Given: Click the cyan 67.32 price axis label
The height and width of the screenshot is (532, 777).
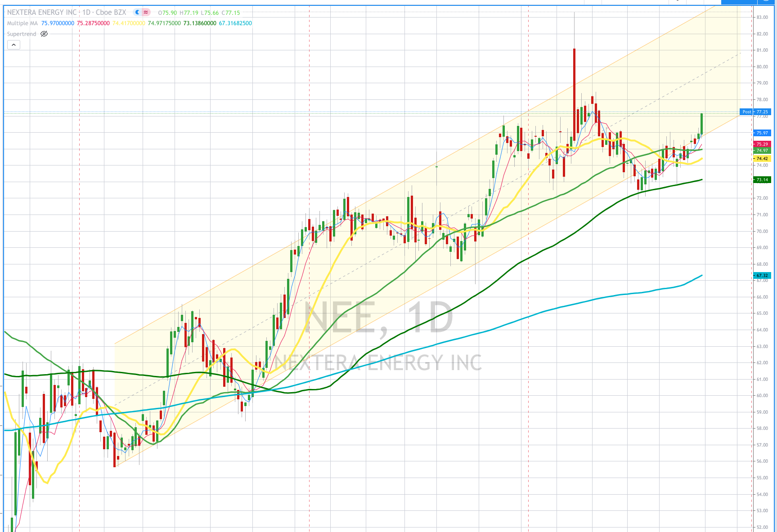Looking at the screenshot, I should pos(762,275).
